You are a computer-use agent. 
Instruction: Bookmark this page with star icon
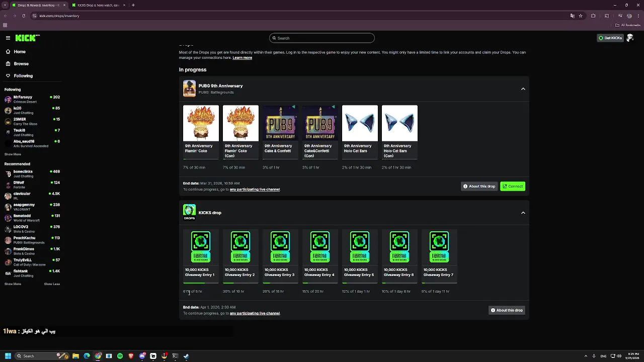(x=581, y=16)
